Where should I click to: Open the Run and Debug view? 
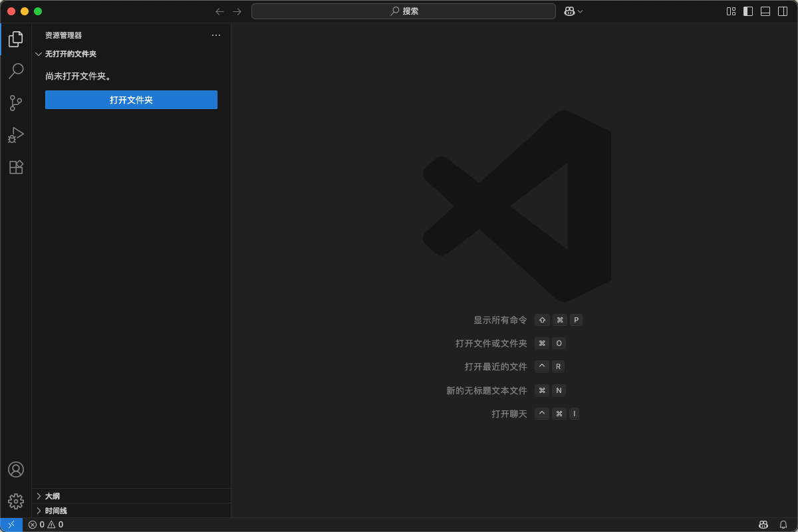coord(16,135)
